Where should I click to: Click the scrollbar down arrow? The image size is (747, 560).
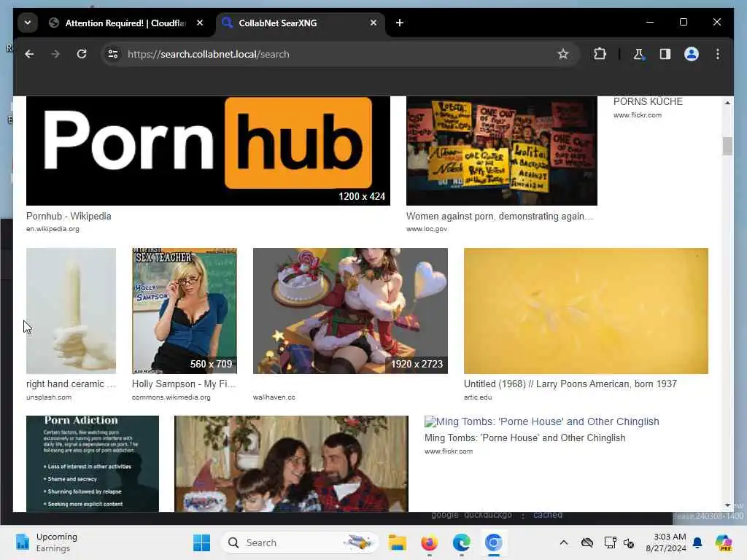click(x=727, y=505)
